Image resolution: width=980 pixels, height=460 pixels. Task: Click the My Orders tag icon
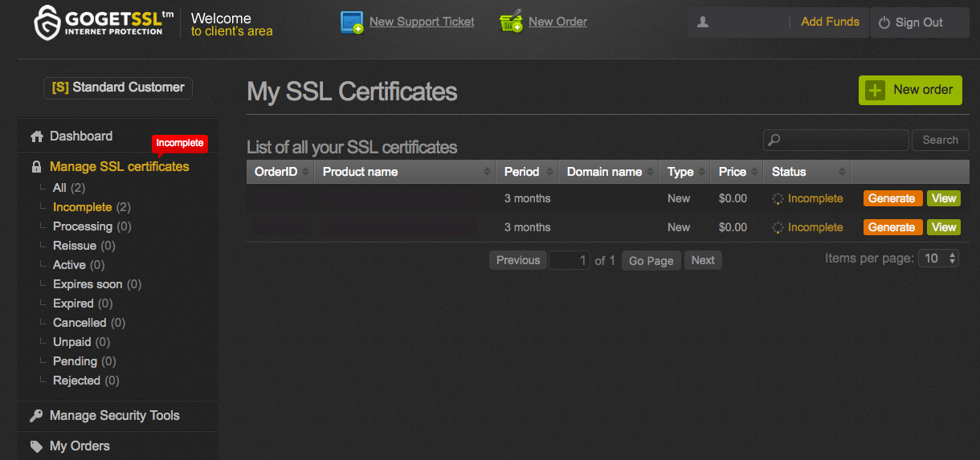(x=37, y=446)
